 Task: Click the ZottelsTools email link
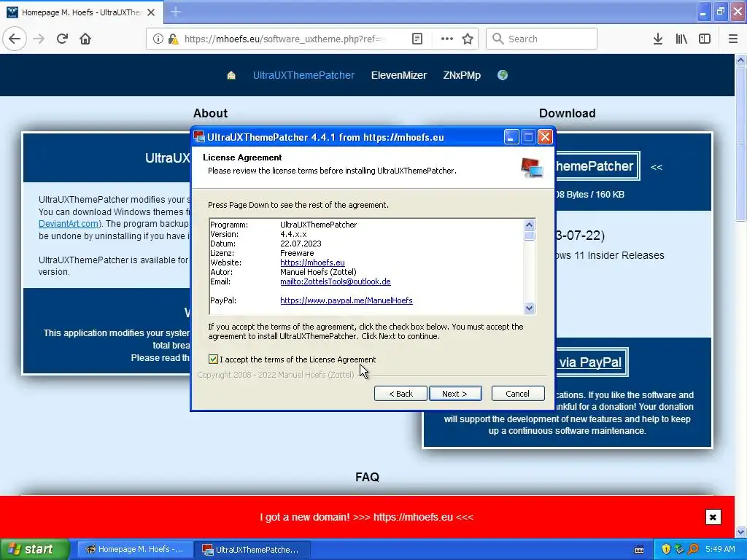pos(336,281)
